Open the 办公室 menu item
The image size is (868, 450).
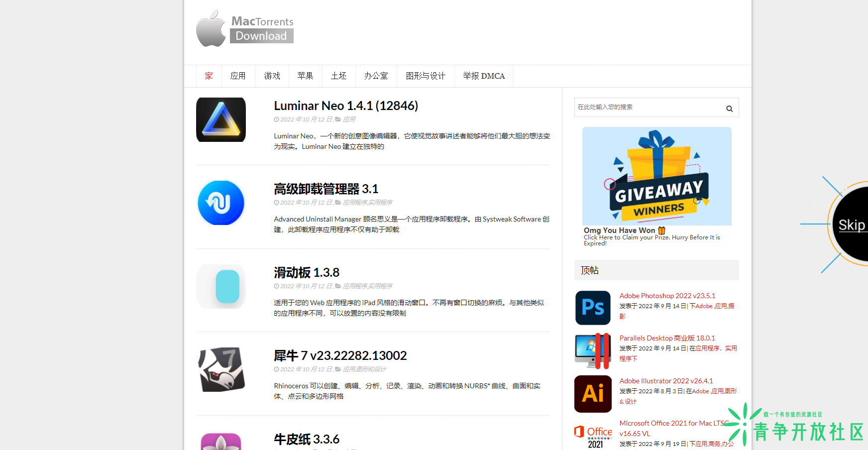376,76
